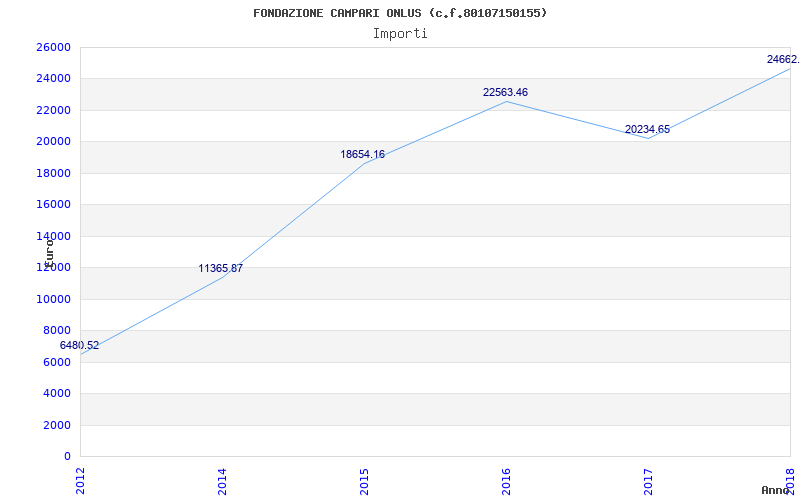Viewport: 800px width, 500px height.
Task: Click the 4000 y-axis value
Action: (57, 393)
